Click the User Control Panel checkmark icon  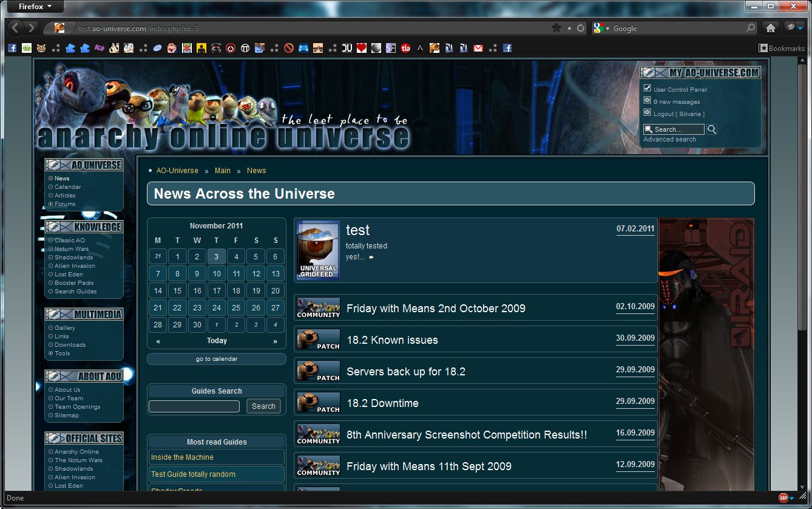pyautogui.click(x=647, y=89)
